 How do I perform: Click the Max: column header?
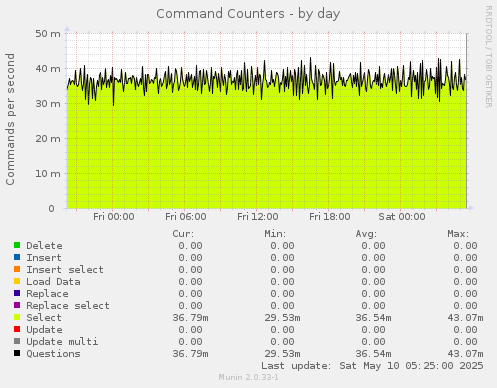(458, 234)
